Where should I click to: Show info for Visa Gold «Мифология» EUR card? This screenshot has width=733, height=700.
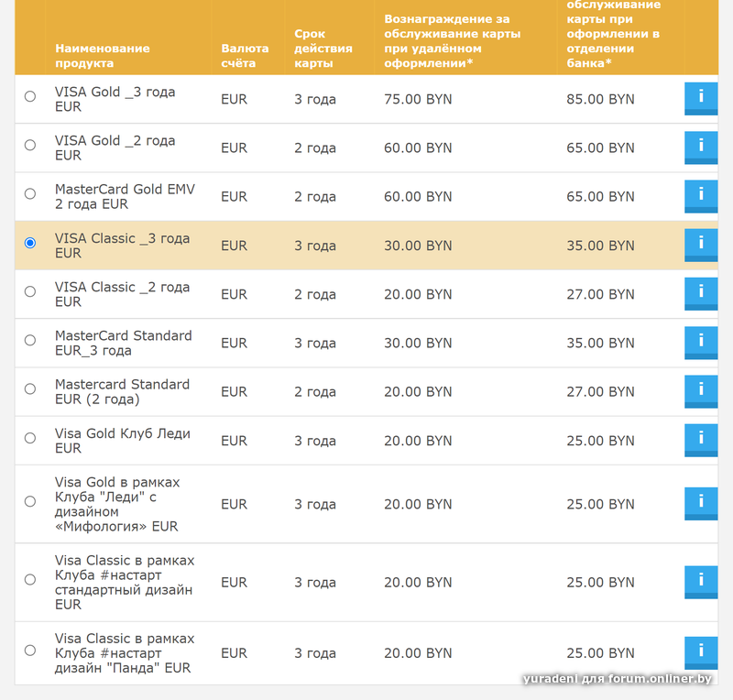(701, 503)
